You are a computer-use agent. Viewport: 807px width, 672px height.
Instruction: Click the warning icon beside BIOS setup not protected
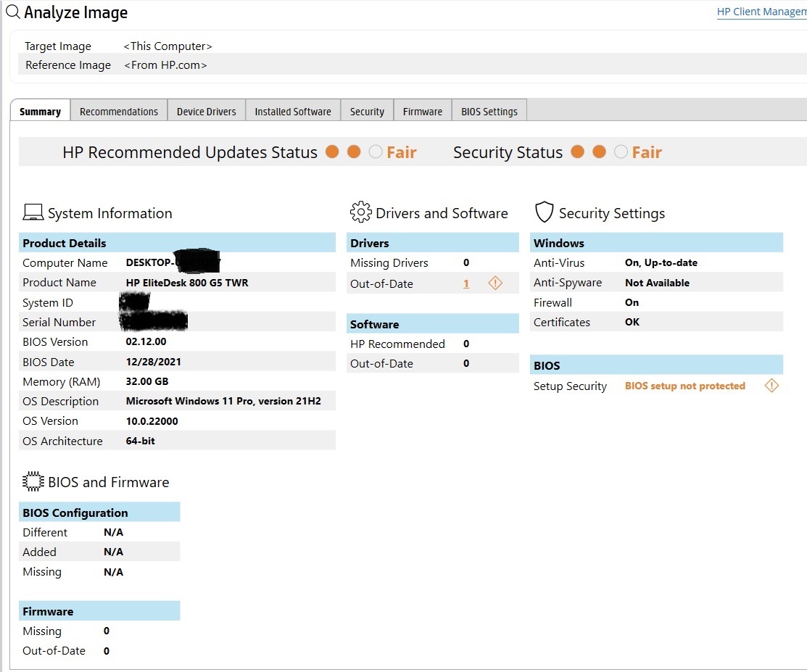[771, 386]
